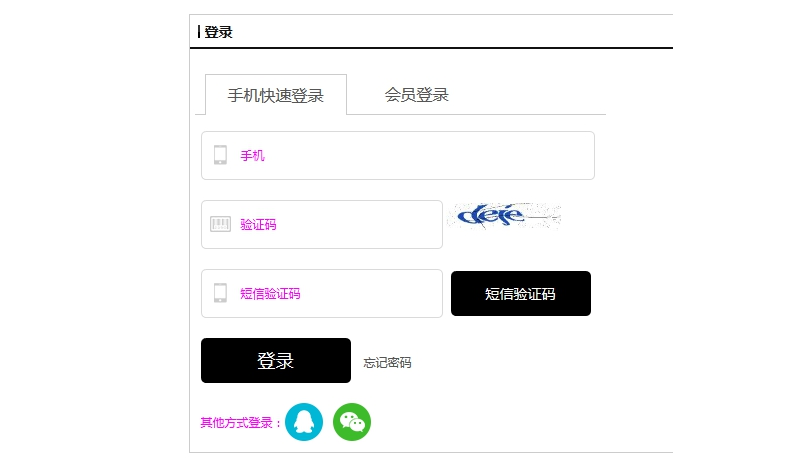The height and width of the screenshot is (462, 789).
Task: Click the phone icon in the 手机 field
Action: [220, 155]
